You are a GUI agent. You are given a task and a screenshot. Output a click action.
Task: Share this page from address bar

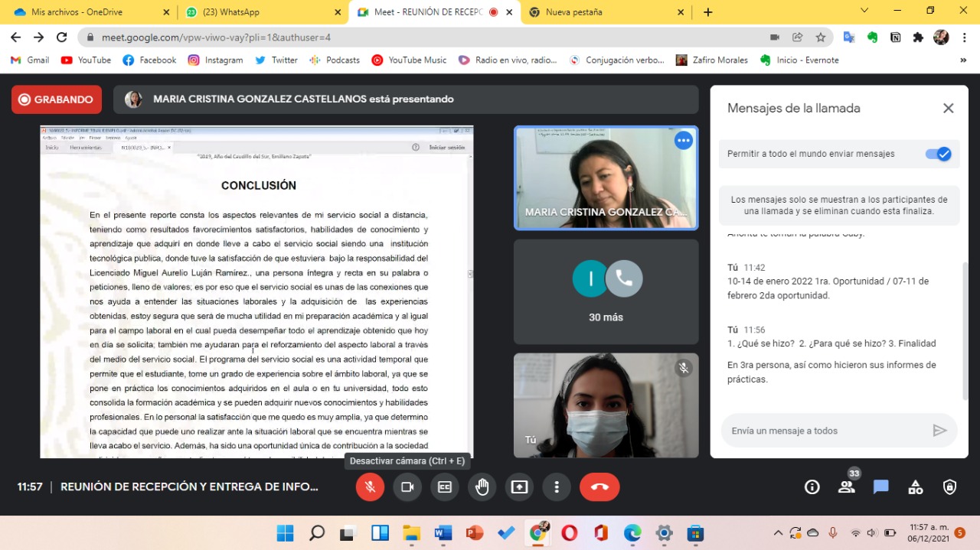798,37
